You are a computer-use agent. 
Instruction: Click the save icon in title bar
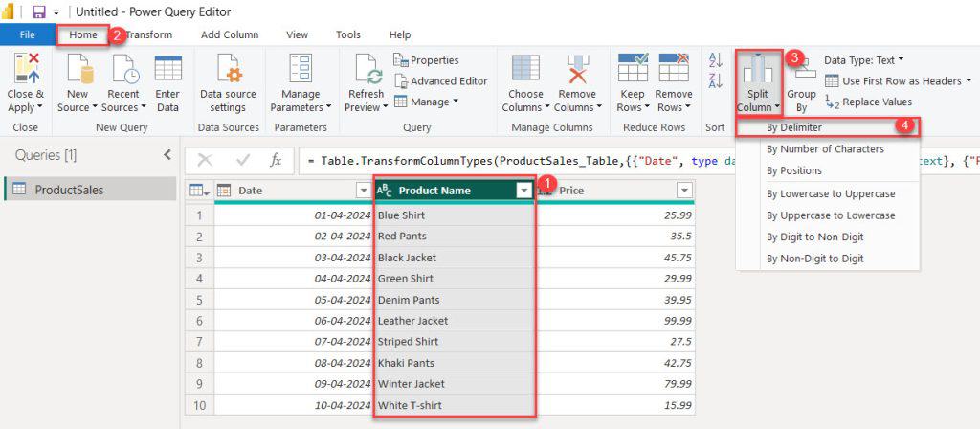pyautogui.click(x=39, y=11)
